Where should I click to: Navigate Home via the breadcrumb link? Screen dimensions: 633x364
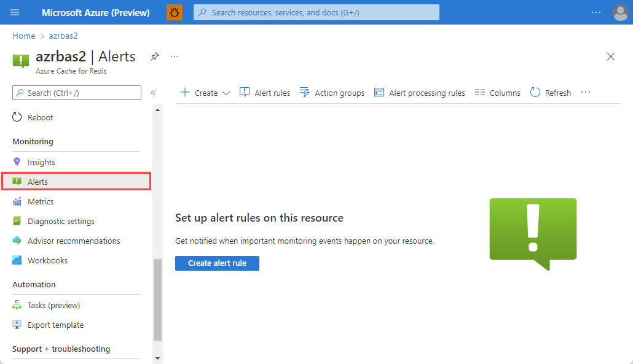23,36
